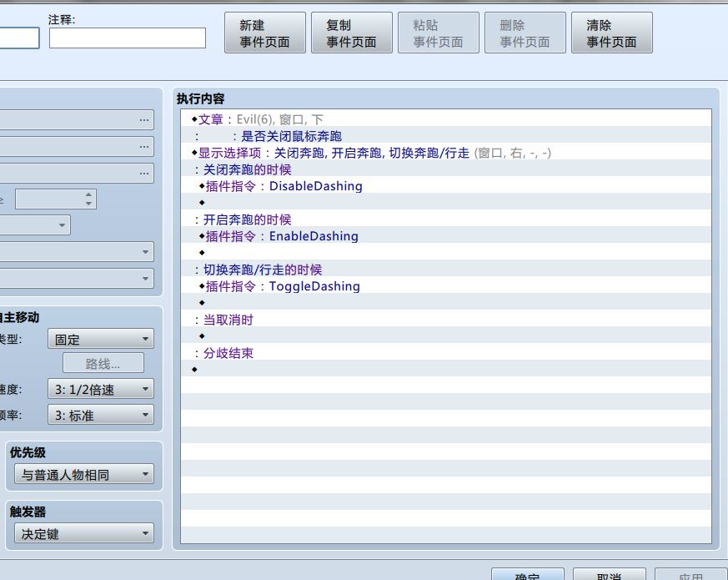Click the first condition's ... browse button

tap(144, 120)
